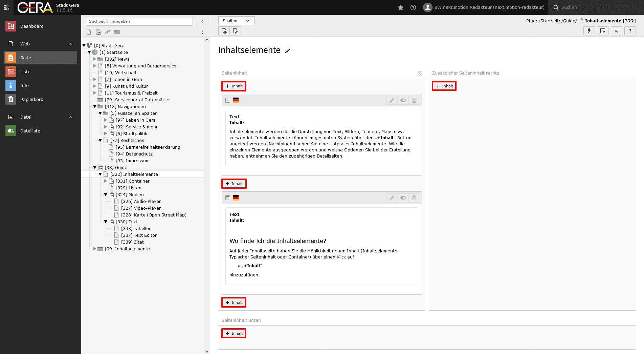Expand Verwaltung und Bürgerservice node
The width and height of the screenshot is (644, 354).
95,66
